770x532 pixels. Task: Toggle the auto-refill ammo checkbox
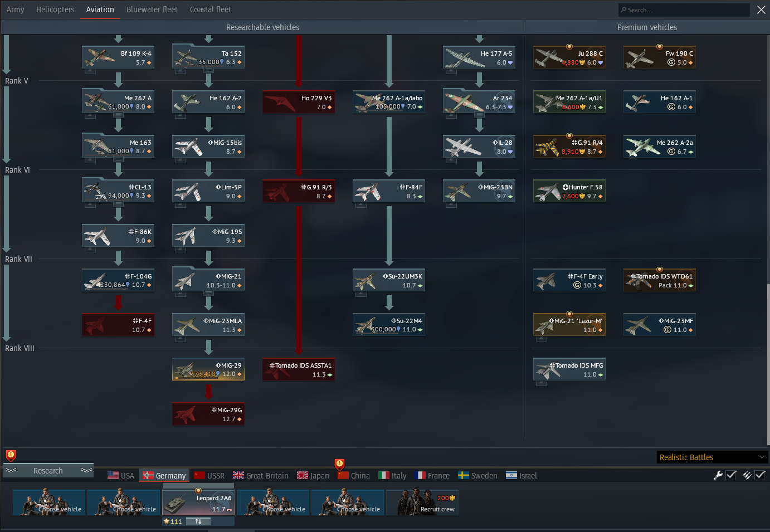[x=760, y=475]
